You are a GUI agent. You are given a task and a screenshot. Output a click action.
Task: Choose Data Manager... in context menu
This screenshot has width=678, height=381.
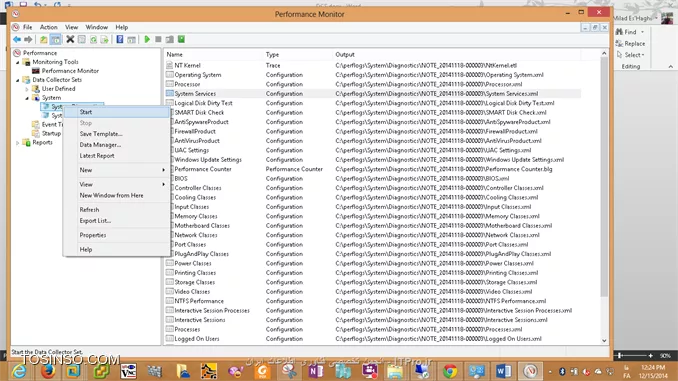[116, 145]
